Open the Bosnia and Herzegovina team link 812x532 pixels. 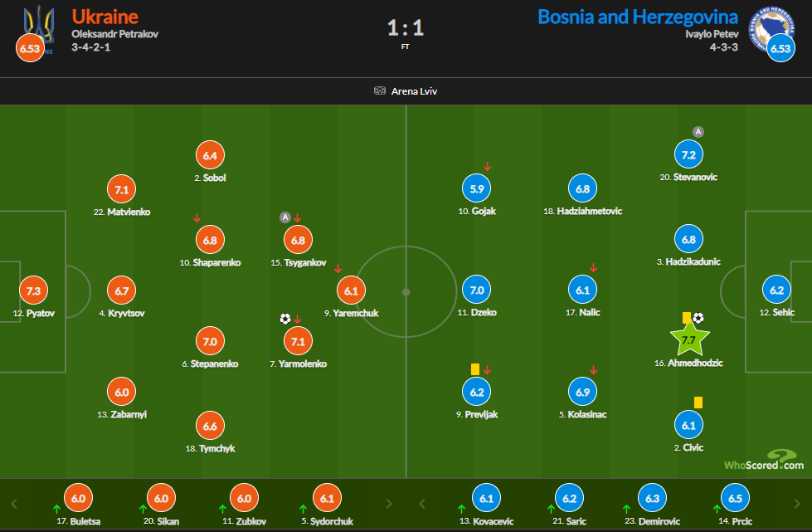point(637,17)
